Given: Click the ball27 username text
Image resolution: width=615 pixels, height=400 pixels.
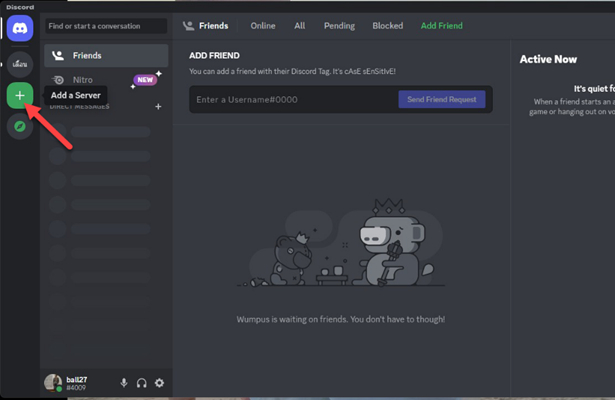Looking at the screenshot, I should click(77, 380).
